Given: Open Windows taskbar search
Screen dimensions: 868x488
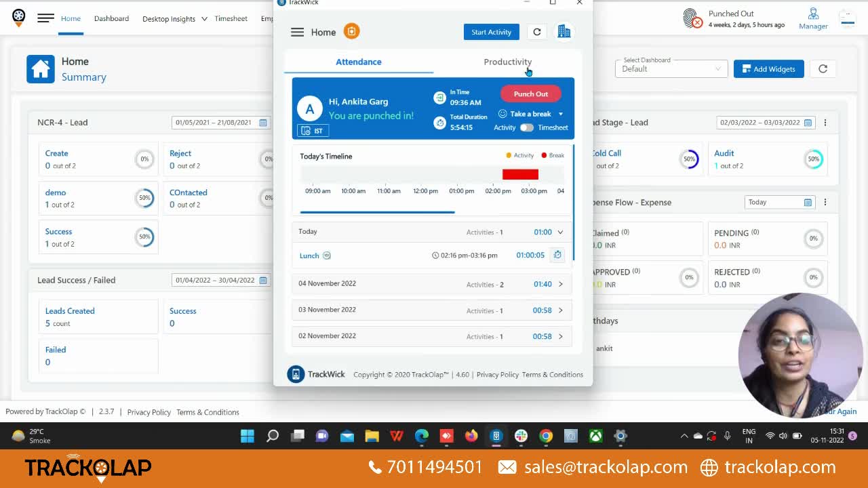Looking at the screenshot, I should [273, 436].
